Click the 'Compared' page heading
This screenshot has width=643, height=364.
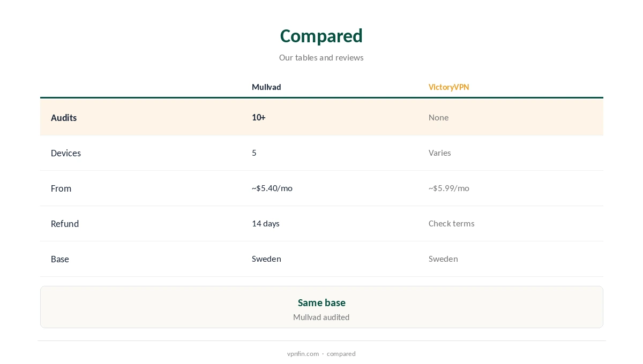tap(322, 36)
